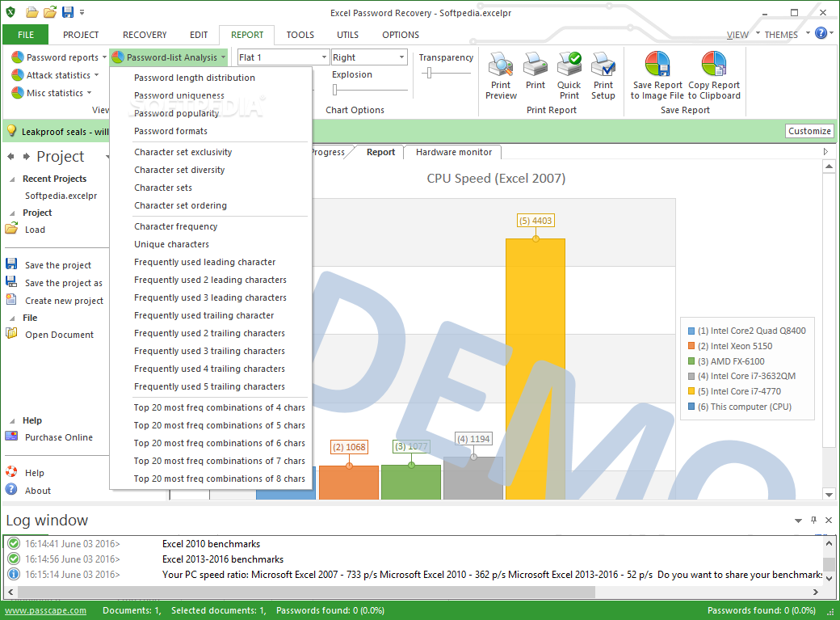
Task: Click the Create new project icon
Action: [11, 299]
